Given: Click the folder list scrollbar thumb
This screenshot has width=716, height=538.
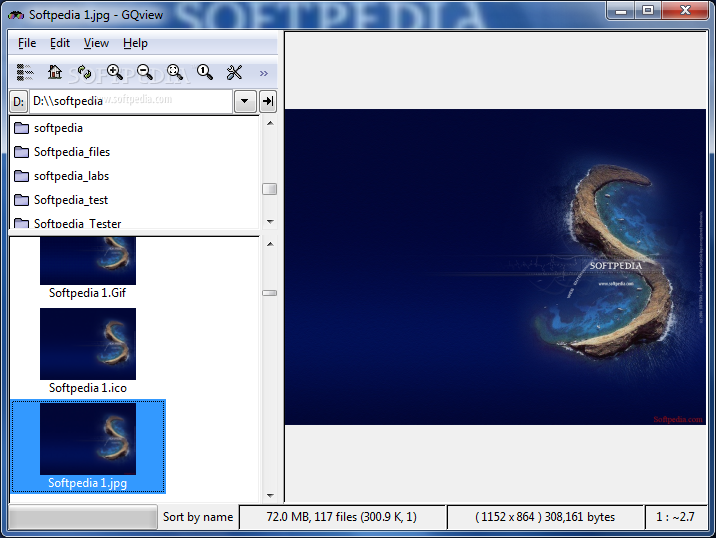Looking at the screenshot, I should (269, 189).
